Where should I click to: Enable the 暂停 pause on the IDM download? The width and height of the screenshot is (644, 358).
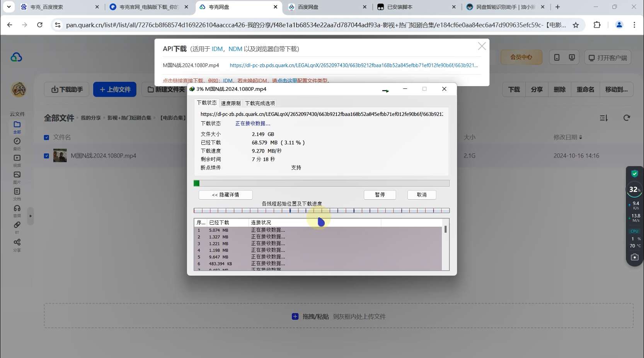pos(380,195)
